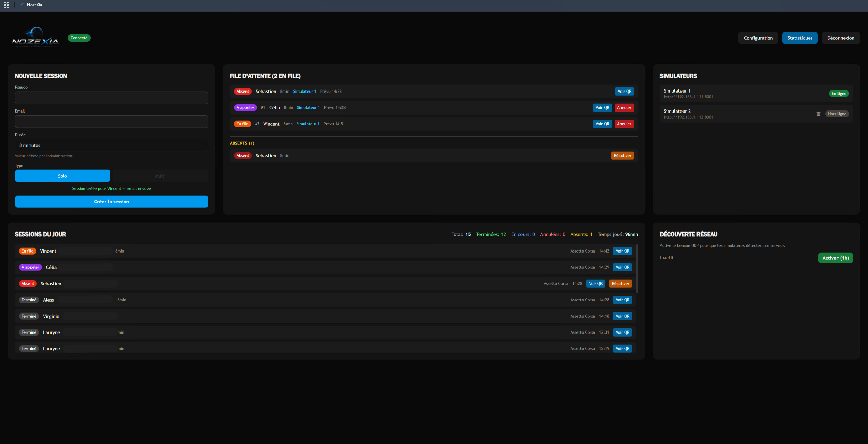Reactivate Sebastien in sessions du jour
This screenshot has height=444, width=868.
620,284
